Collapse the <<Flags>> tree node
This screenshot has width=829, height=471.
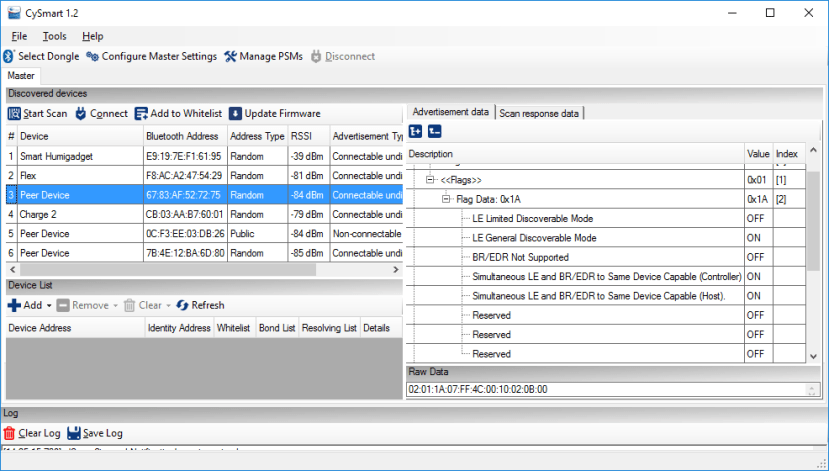click(430, 180)
